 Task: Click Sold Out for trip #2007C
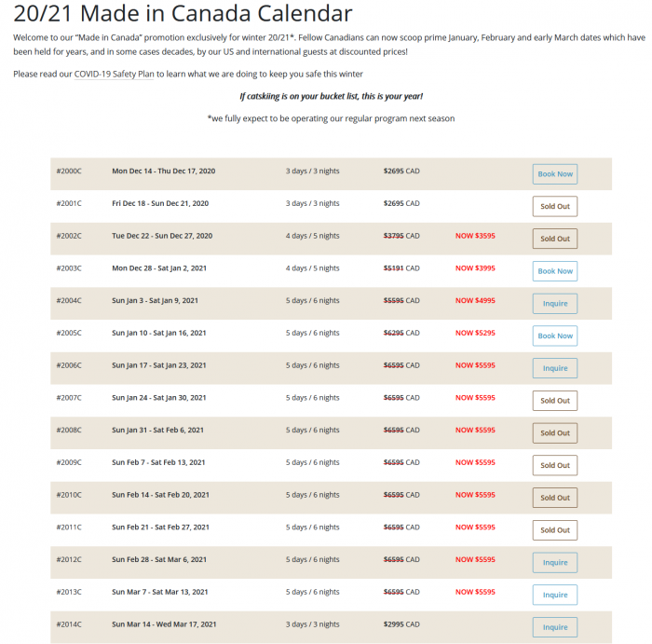pos(555,401)
